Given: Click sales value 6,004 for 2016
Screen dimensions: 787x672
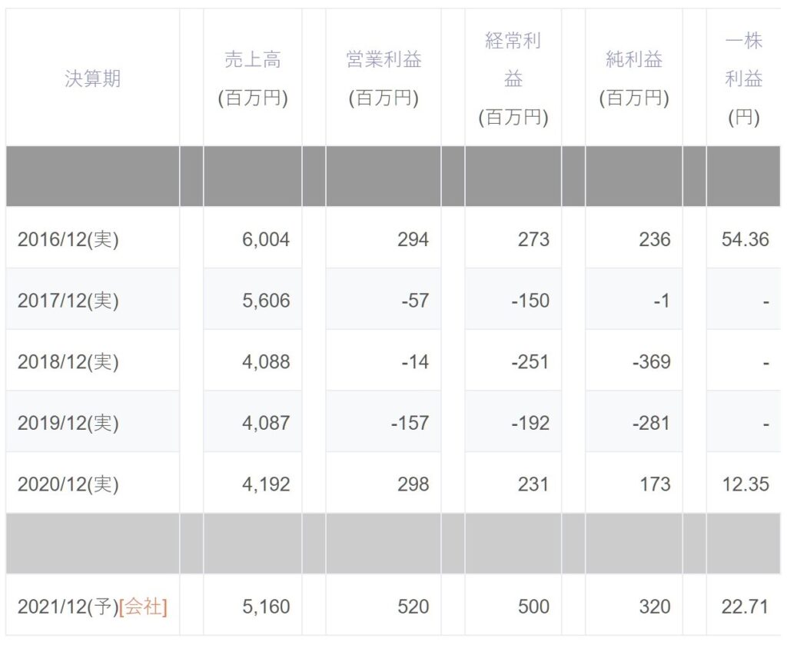Looking at the screenshot, I should 266,239.
